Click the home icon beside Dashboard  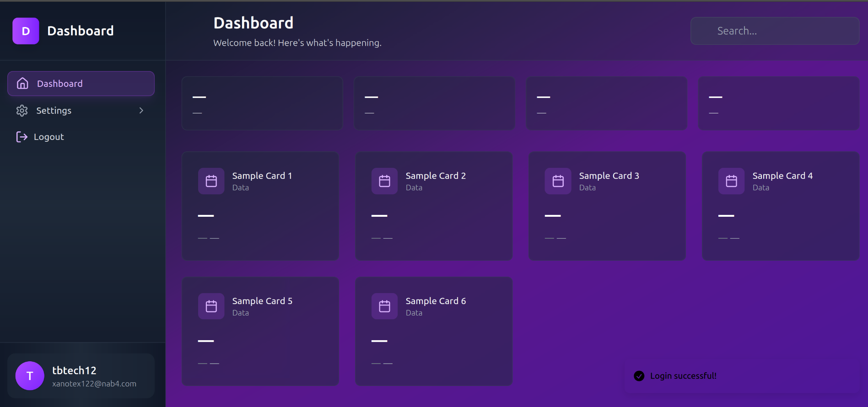(22, 83)
